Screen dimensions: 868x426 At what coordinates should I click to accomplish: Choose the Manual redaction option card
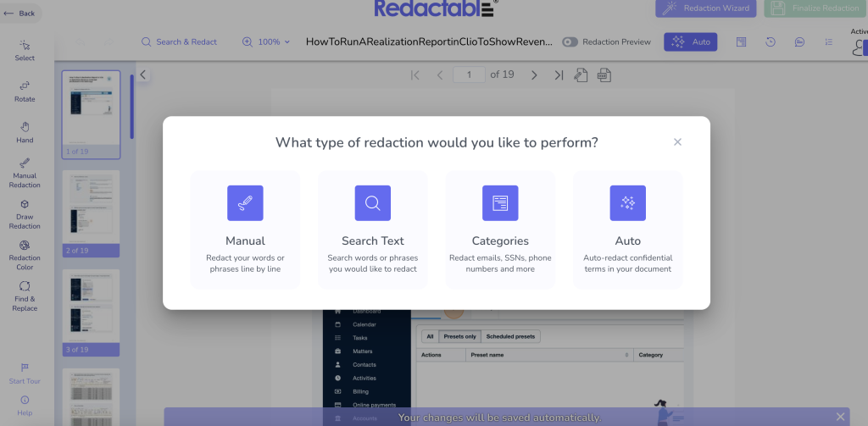click(245, 230)
